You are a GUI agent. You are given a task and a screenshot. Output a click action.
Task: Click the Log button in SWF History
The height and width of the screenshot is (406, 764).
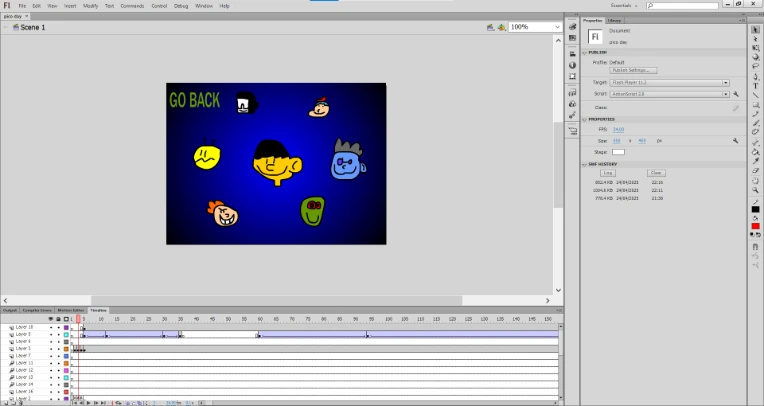coord(607,173)
